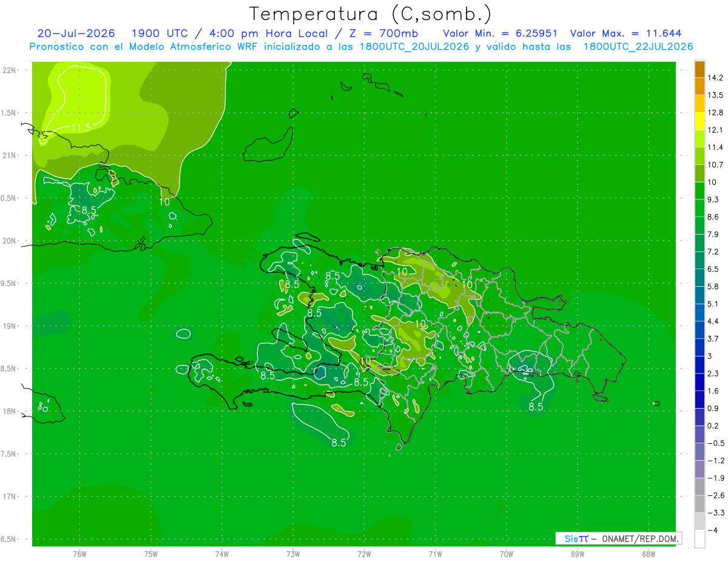Click the color scale label "9.3"
728x562 pixels.
(x=713, y=199)
